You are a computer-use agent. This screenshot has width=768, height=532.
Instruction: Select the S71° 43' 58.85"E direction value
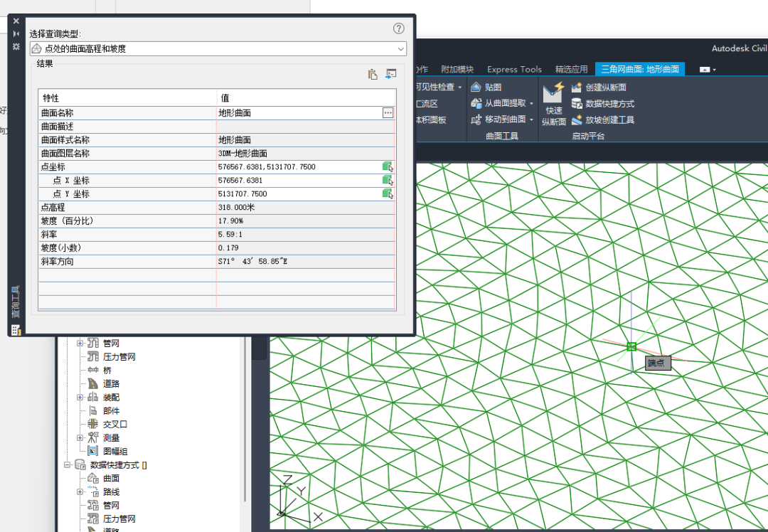(252, 262)
